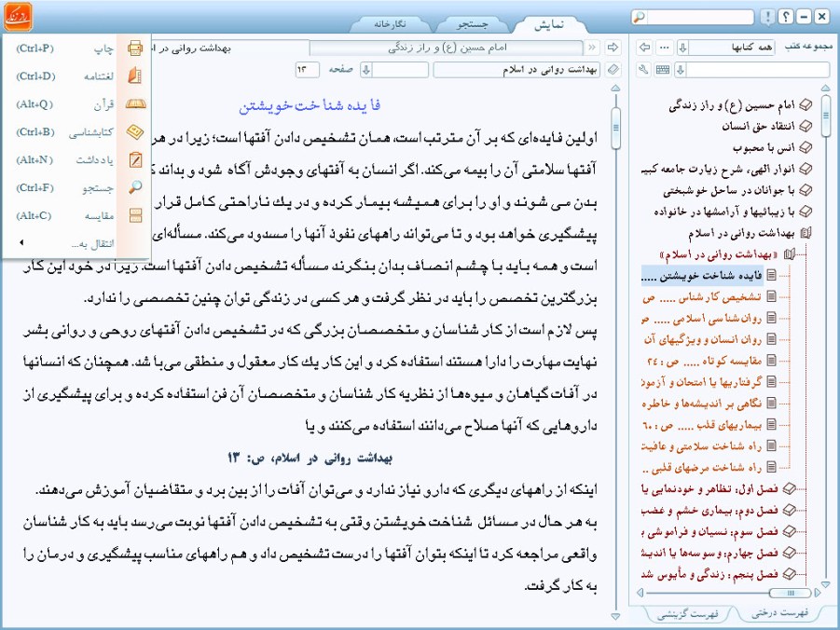Click the eraser icon beside book title field
This screenshot has height=630, width=840.
point(613,70)
